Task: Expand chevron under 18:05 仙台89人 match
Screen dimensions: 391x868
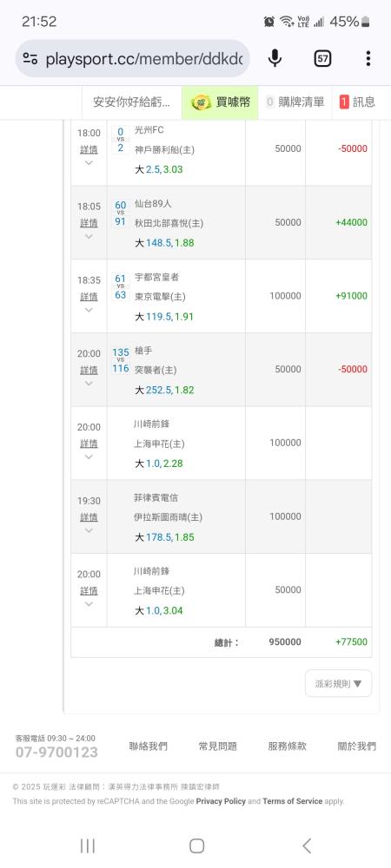Action: [89, 236]
